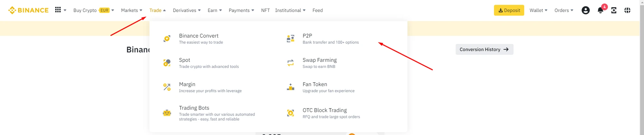
Task: Open Conversion History
Action: pyautogui.click(x=484, y=49)
